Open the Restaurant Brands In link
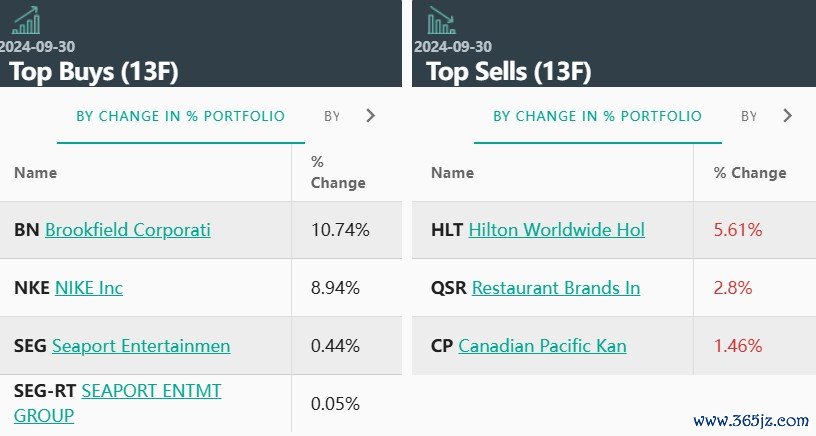816x436 pixels. tap(556, 288)
